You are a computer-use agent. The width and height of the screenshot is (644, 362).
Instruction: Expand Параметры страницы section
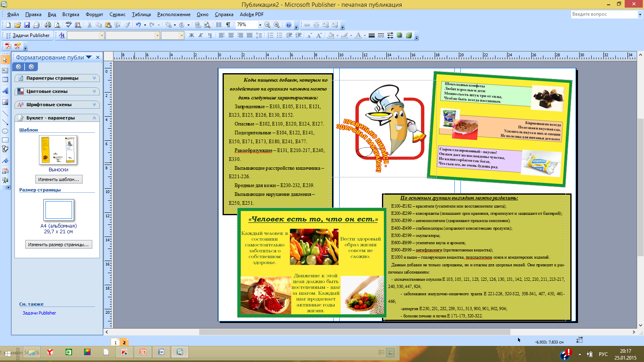pyautogui.click(x=57, y=78)
